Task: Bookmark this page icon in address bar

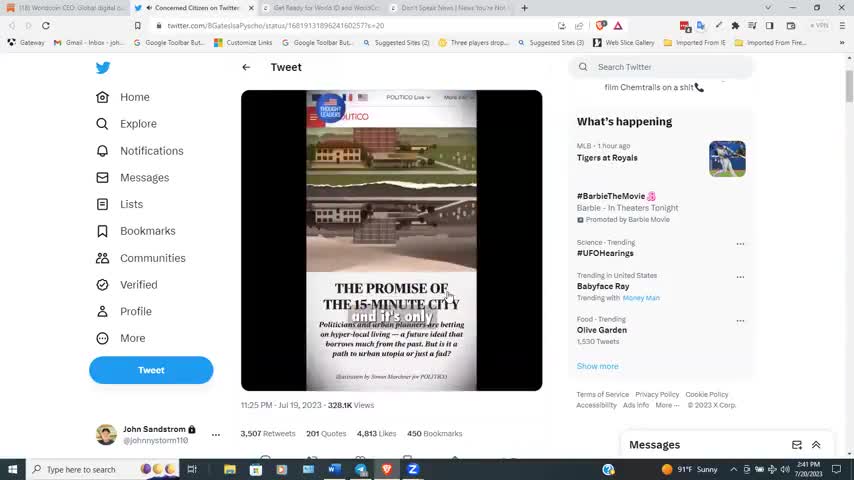Action: tap(138, 26)
